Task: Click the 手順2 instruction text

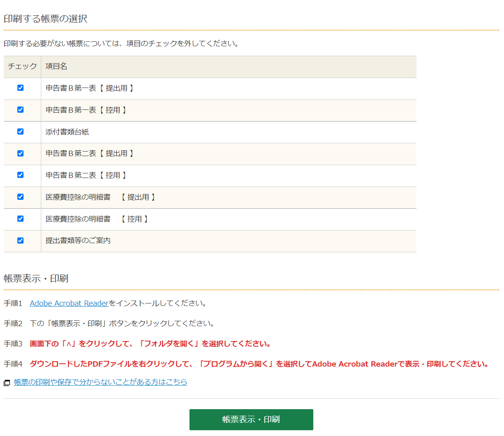Action: [x=123, y=324]
